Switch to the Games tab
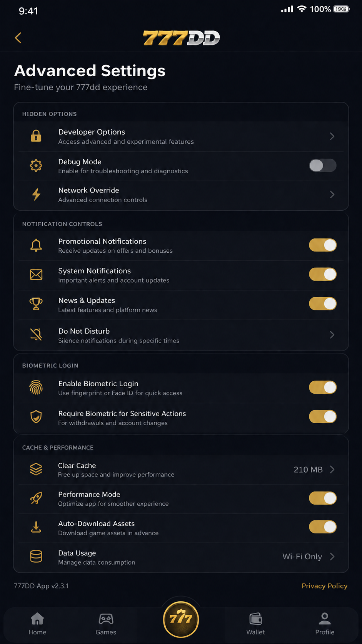Image resolution: width=362 pixels, height=644 pixels. pyautogui.click(x=106, y=624)
